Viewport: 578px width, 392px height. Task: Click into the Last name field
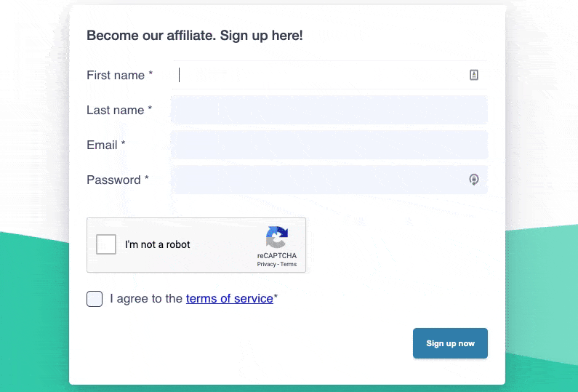tap(329, 110)
